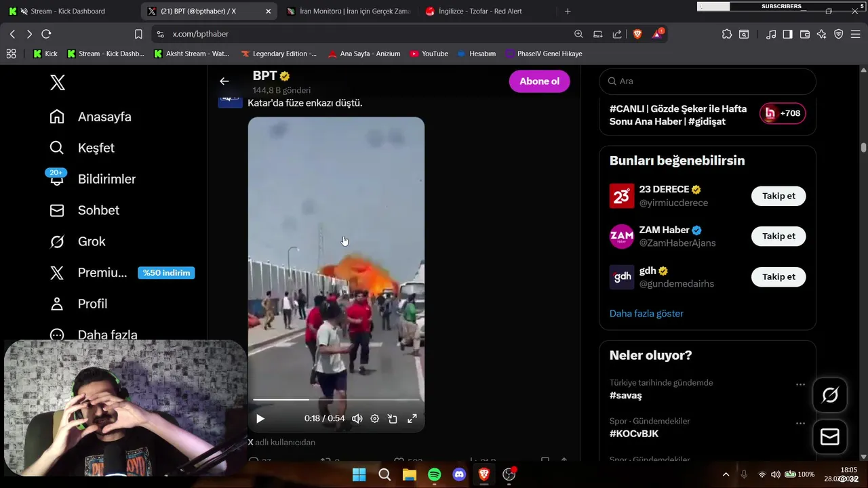Screen dimensions: 868x488
Task: Switch to Stream - Kick Dashboard tab
Action: click(68, 11)
